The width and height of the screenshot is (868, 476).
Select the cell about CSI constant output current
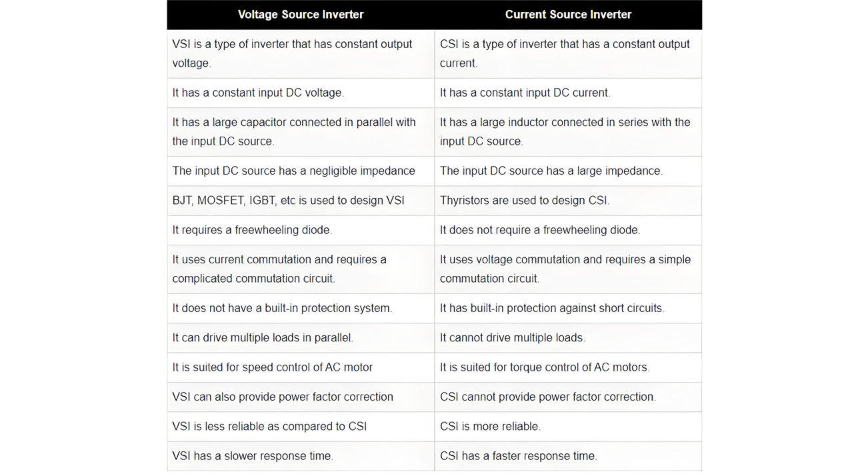pyautogui.click(x=568, y=53)
